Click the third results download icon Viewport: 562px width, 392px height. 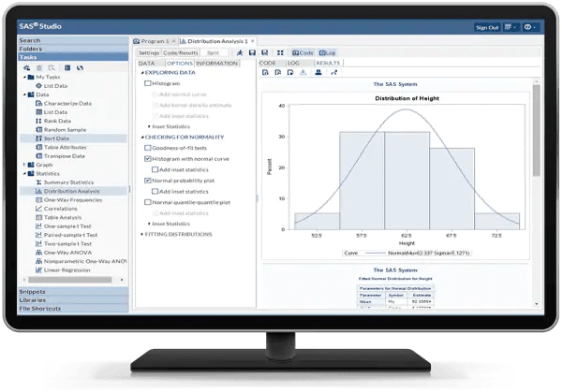coord(290,72)
